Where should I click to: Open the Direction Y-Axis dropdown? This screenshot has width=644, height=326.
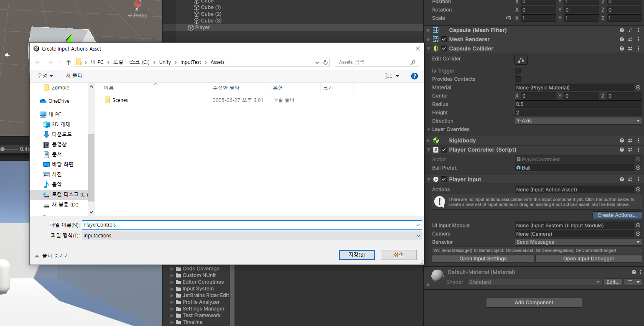(x=578, y=121)
